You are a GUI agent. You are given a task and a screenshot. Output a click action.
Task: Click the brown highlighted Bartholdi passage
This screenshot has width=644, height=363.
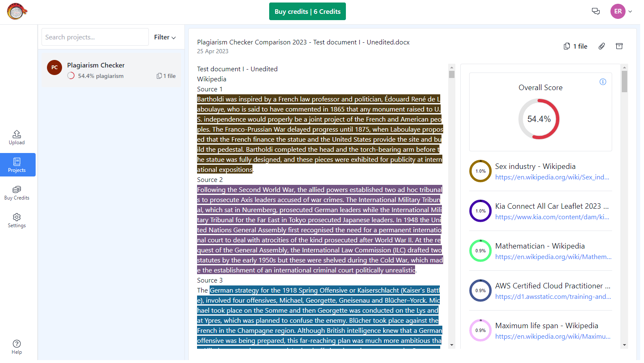(x=319, y=134)
